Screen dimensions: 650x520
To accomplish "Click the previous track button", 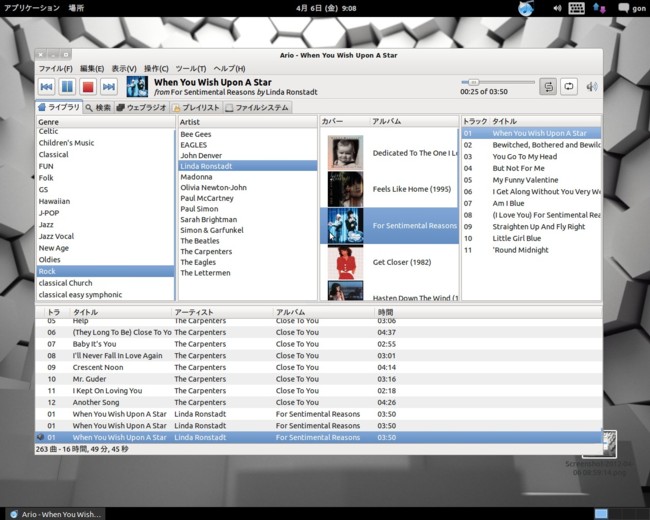I will pos(46,87).
